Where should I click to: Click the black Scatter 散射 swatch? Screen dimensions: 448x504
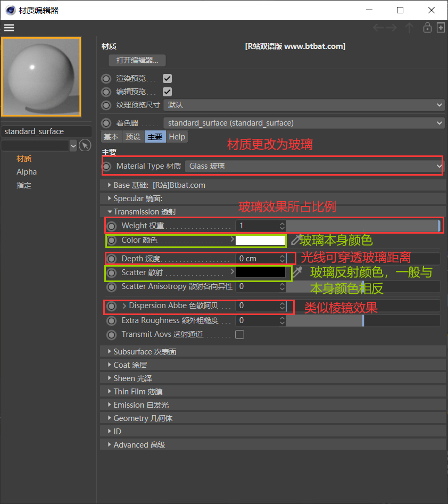260,272
